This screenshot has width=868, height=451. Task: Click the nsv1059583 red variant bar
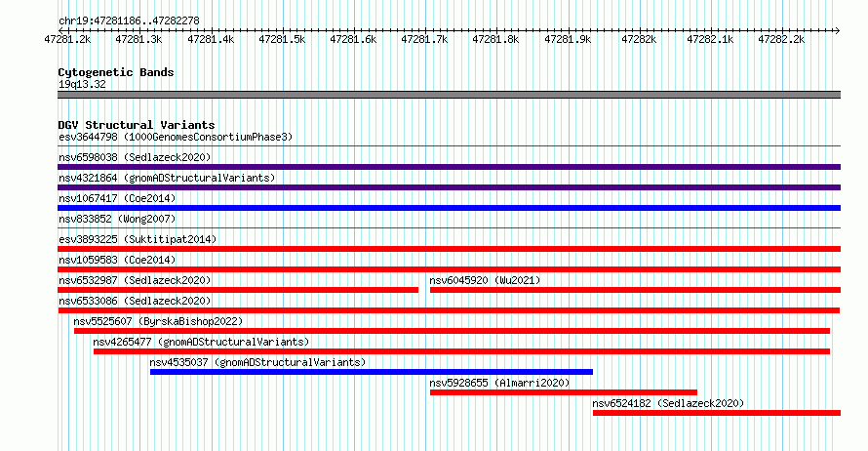pyautogui.click(x=449, y=269)
